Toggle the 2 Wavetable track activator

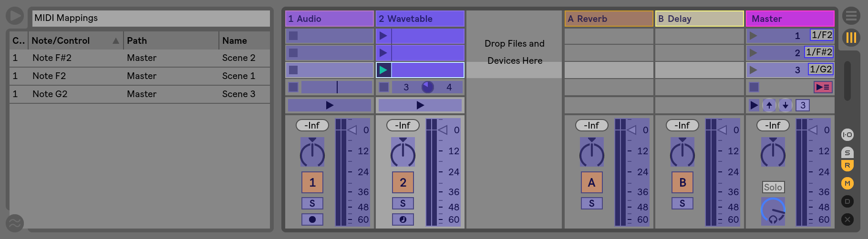(403, 182)
